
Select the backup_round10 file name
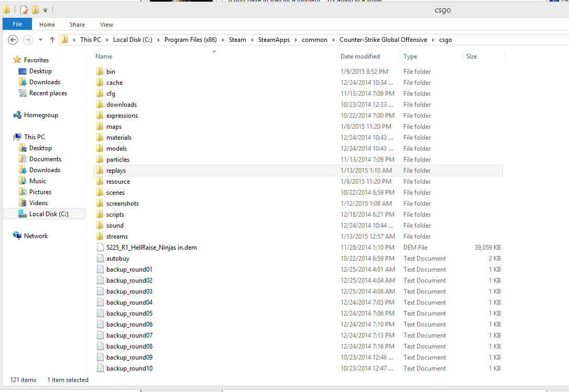point(129,368)
